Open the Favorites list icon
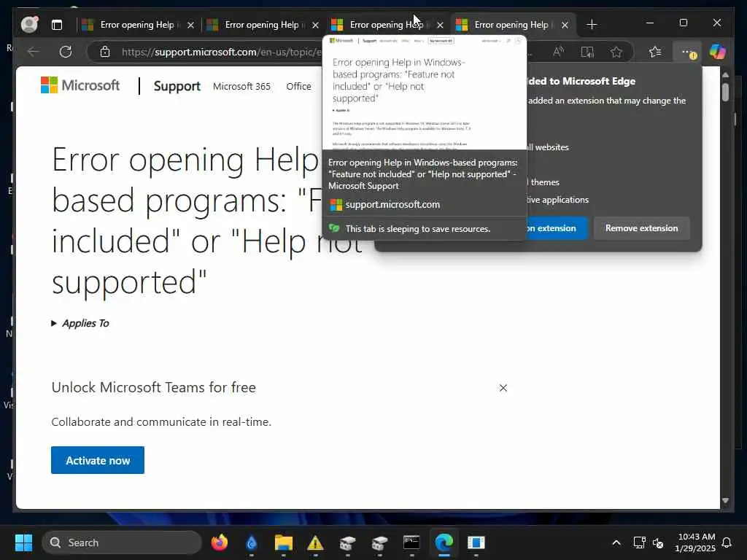The width and height of the screenshot is (747, 560). pyautogui.click(x=655, y=52)
